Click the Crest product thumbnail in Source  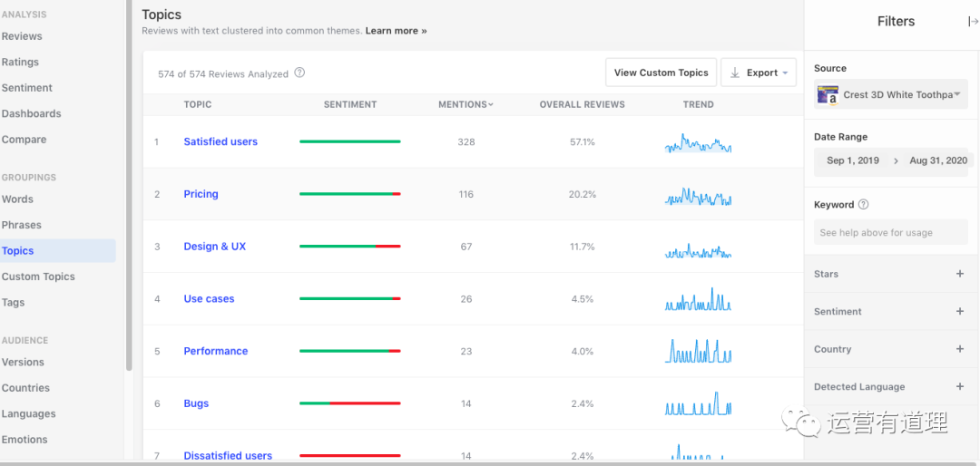point(828,94)
